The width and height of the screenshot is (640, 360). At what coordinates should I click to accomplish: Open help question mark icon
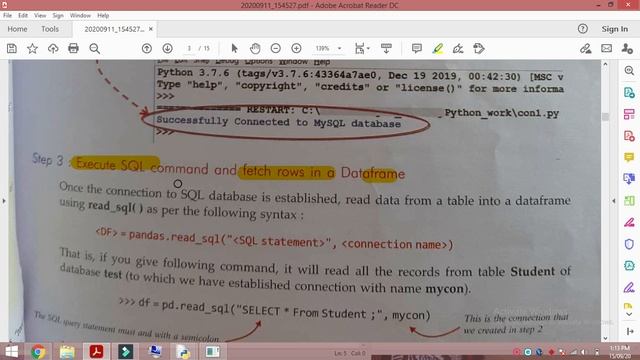[583, 29]
